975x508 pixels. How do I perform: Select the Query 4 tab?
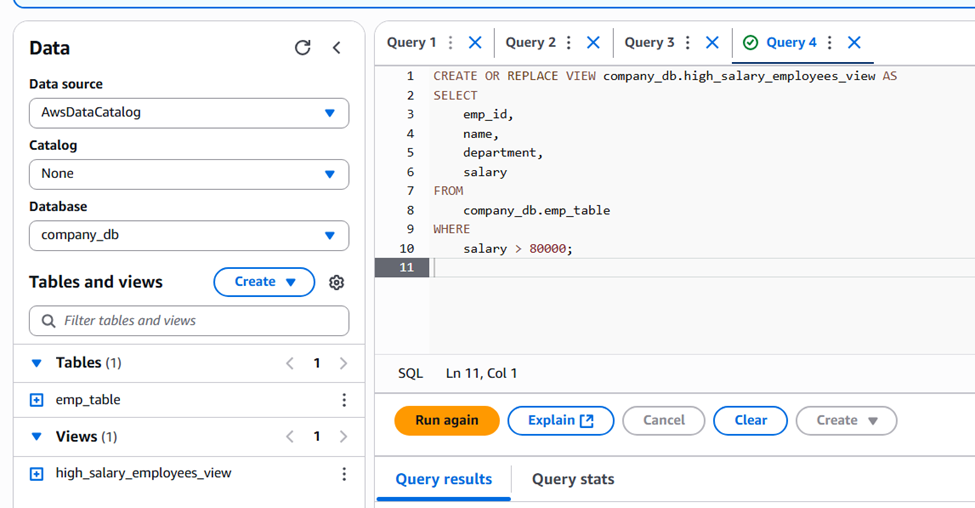(x=791, y=42)
